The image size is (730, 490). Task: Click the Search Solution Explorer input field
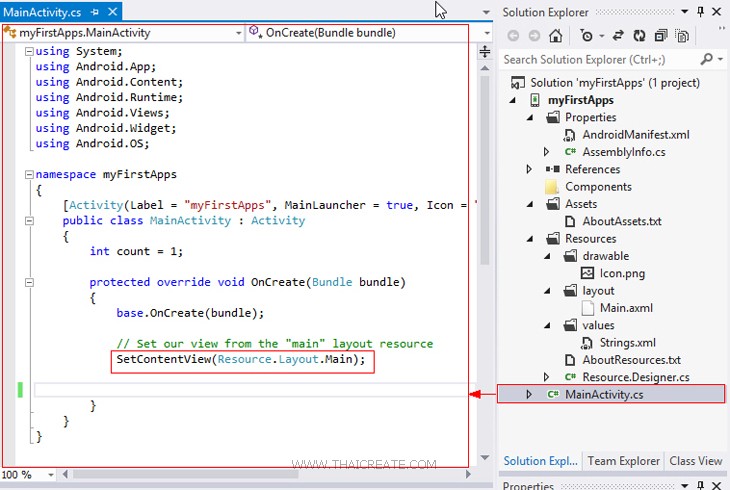pyautogui.click(x=600, y=60)
